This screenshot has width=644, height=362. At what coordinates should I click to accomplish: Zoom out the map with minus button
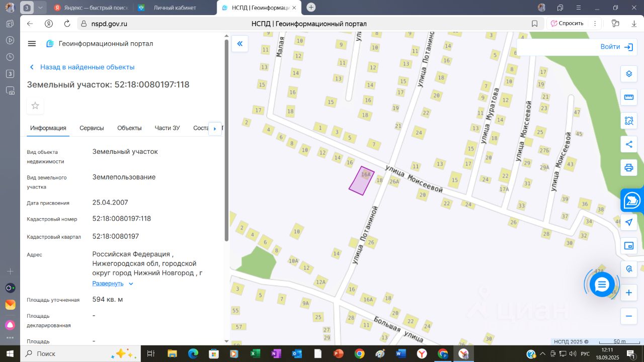(x=628, y=316)
